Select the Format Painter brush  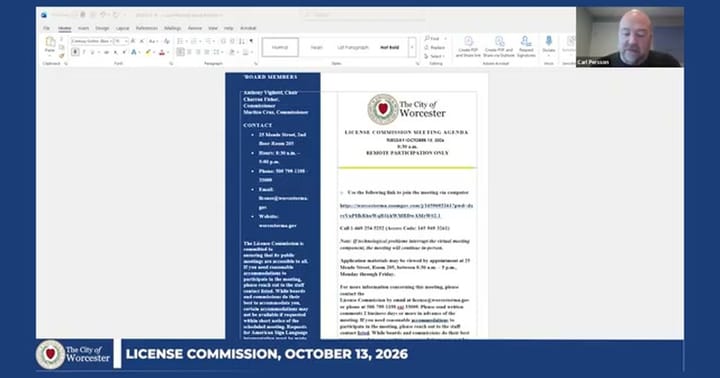62,55
